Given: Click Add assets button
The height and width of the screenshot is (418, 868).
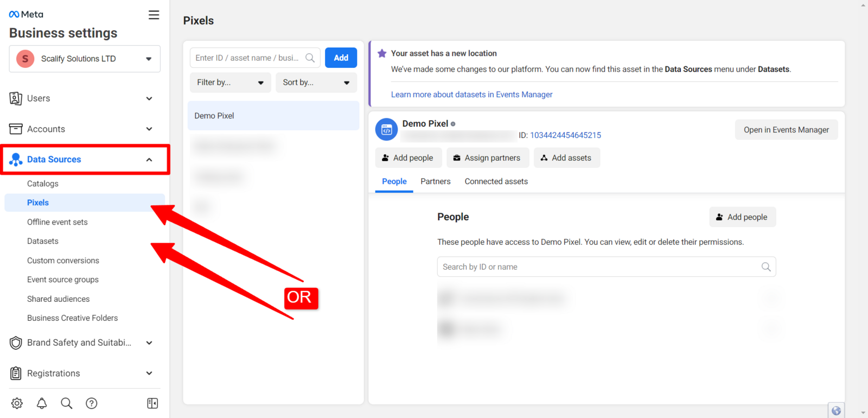Looking at the screenshot, I should (x=567, y=158).
